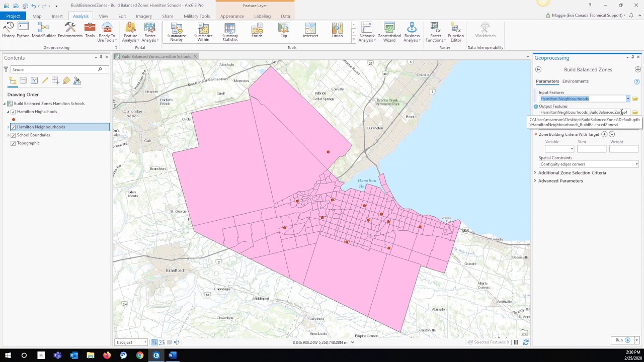Collapse the Hamilton Highschools layer
Viewport: 644px width, 362px height.
8,112
